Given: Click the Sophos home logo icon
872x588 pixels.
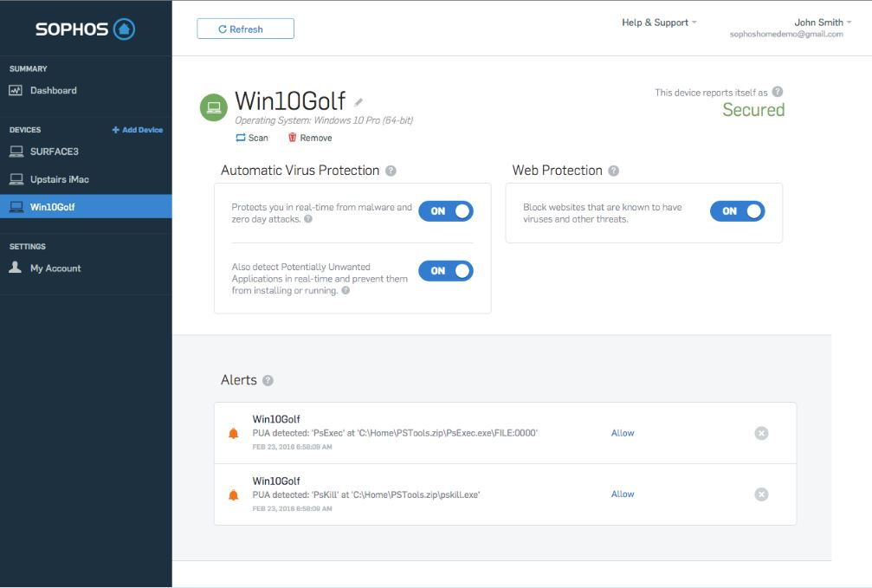Looking at the screenshot, I should pyautogui.click(x=124, y=29).
